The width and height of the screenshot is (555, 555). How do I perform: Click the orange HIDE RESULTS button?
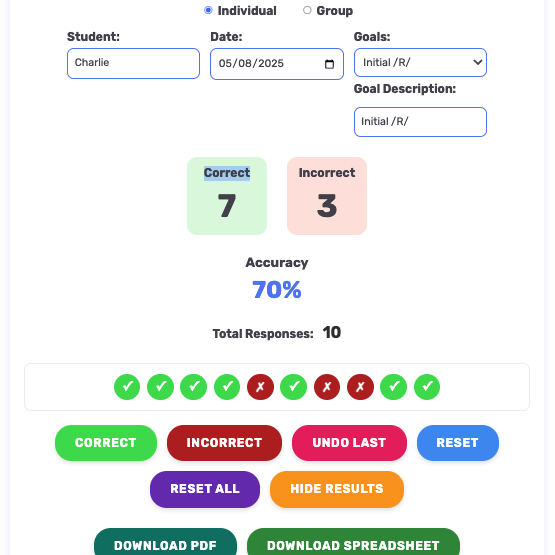[337, 489]
